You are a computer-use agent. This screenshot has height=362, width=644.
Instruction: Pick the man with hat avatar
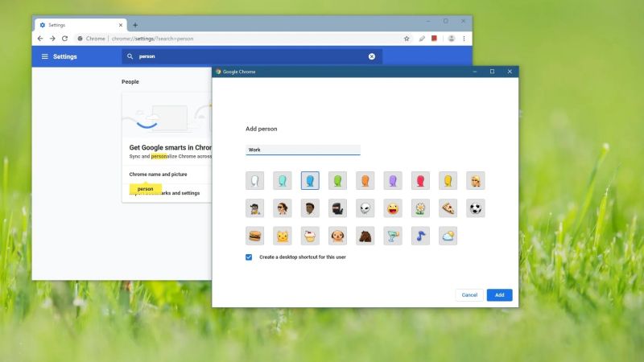[x=254, y=208]
